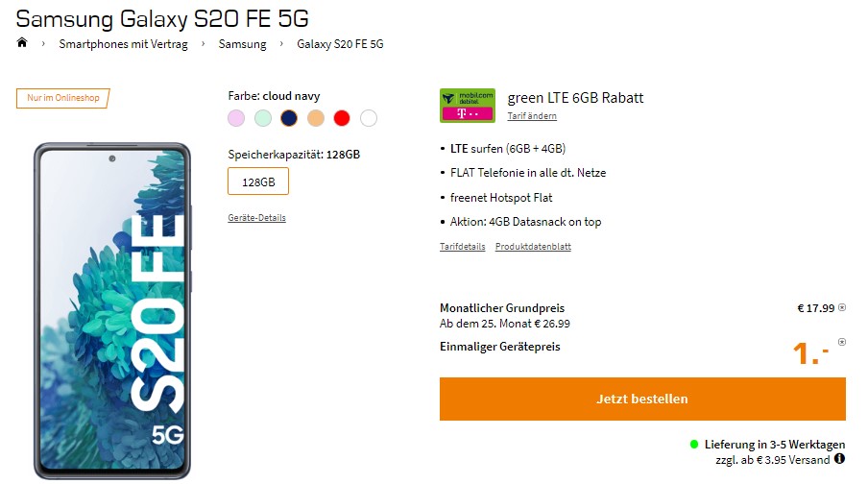This screenshot has height=484, width=868.
Task: Select the red color option
Action: [x=342, y=118]
